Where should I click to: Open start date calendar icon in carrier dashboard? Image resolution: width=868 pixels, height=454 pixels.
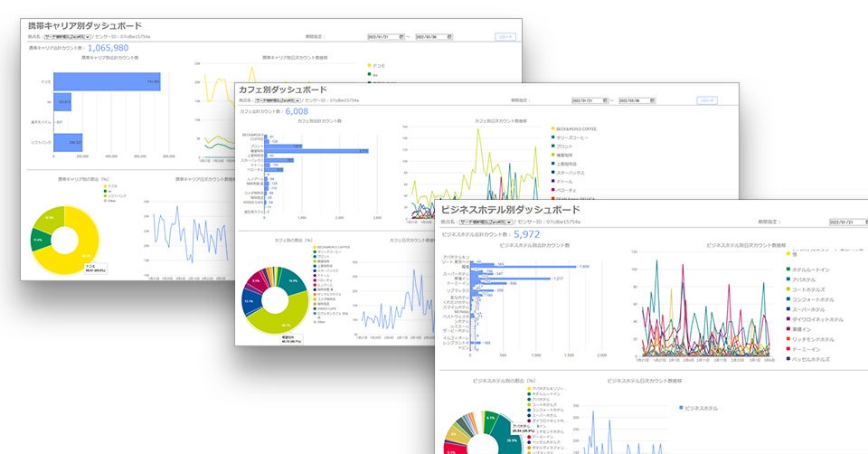pos(401,37)
